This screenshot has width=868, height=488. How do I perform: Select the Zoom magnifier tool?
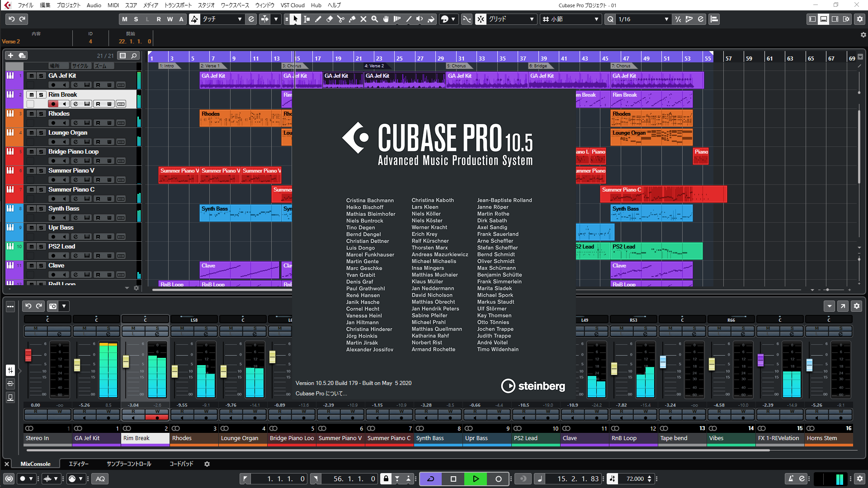(375, 19)
